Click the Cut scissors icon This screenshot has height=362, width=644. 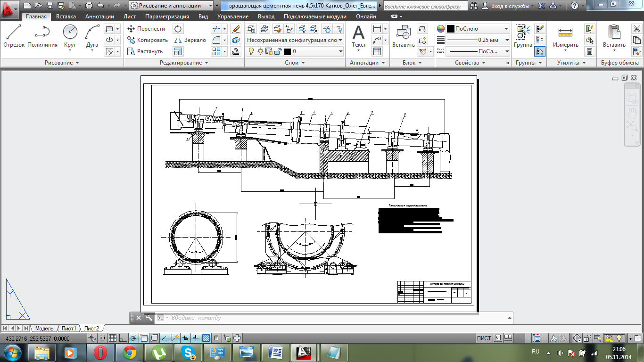click(636, 29)
